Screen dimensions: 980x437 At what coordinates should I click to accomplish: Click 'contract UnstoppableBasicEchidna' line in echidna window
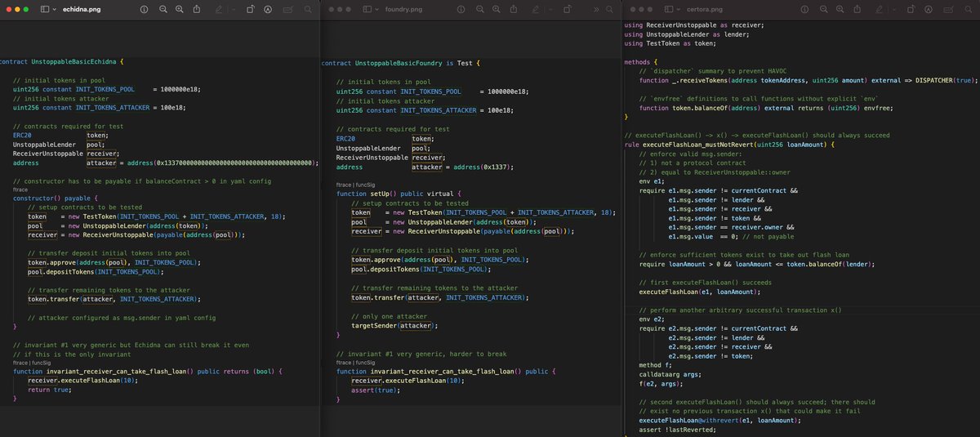pos(62,62)
